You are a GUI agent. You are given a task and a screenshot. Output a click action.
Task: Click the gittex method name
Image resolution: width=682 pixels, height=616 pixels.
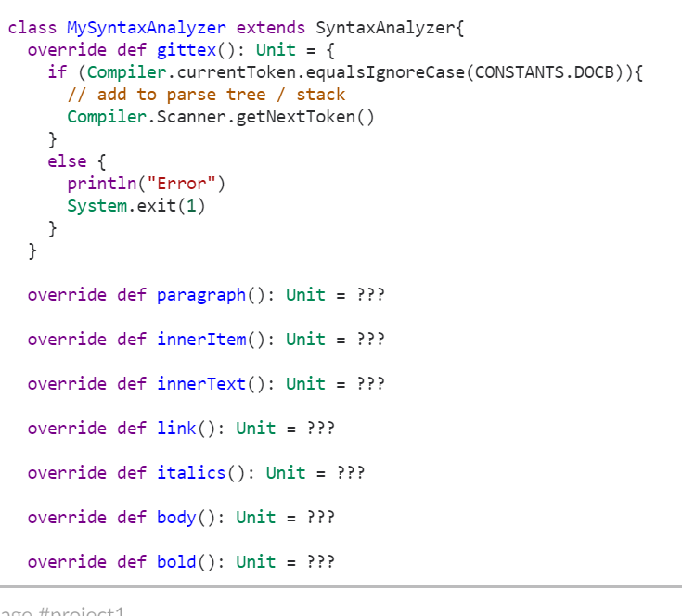coord(187,50)
